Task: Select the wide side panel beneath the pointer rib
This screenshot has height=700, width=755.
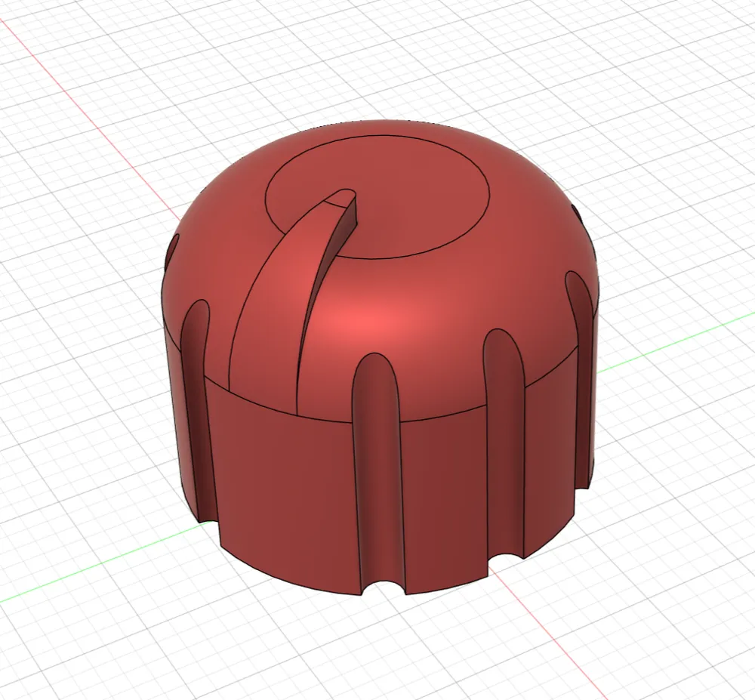Action: (284, 486)
